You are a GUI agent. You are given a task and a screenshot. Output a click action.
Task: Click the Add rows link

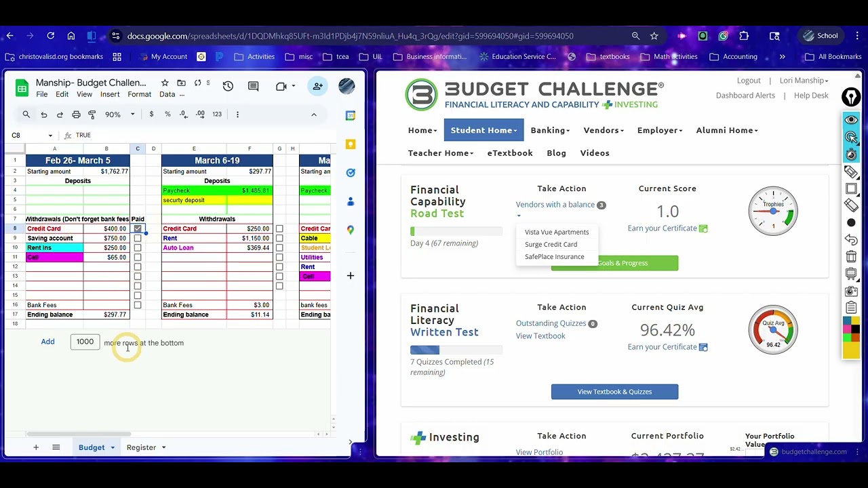point(47,342)
